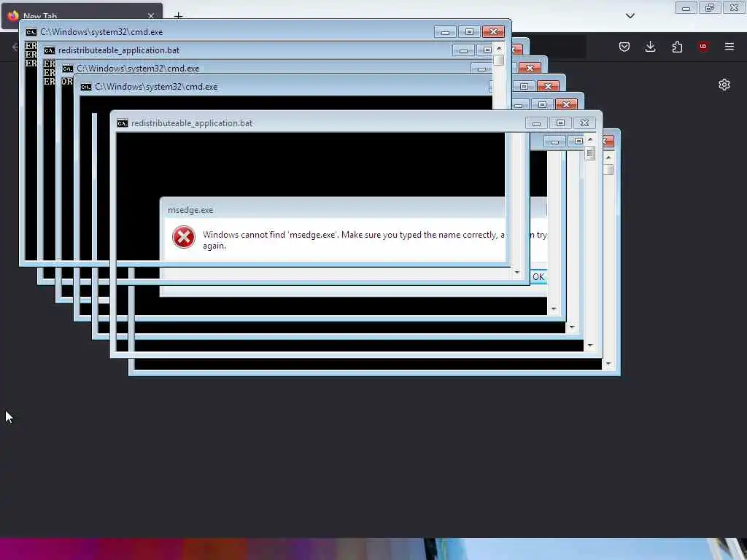Close the topmost C:\Windows\system32\cmd.exe window
The width and height of the screenshot is (747, 560).
pyautogui.click(x=494, y=32)
